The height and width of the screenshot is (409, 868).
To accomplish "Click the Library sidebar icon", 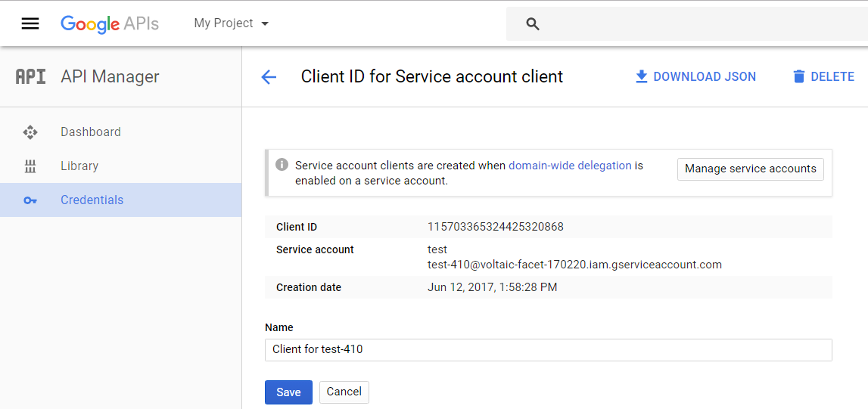I will [x=30, y=166].
